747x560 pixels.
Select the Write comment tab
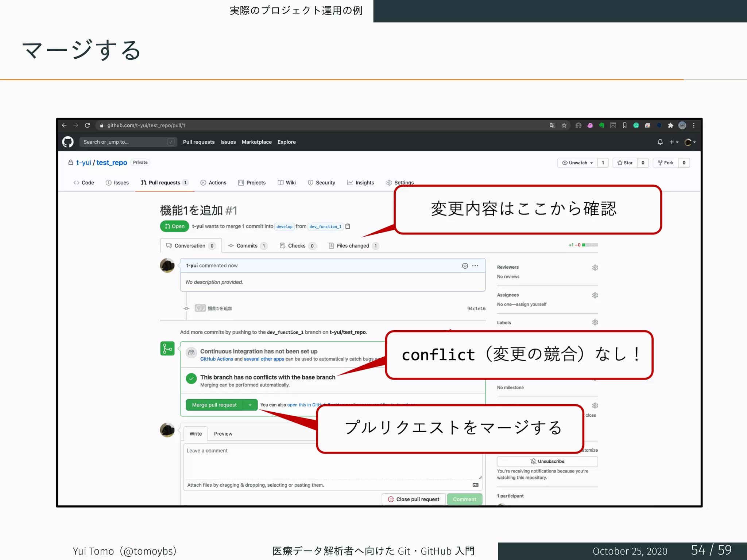pyautogui.click(x=196, y=434)
